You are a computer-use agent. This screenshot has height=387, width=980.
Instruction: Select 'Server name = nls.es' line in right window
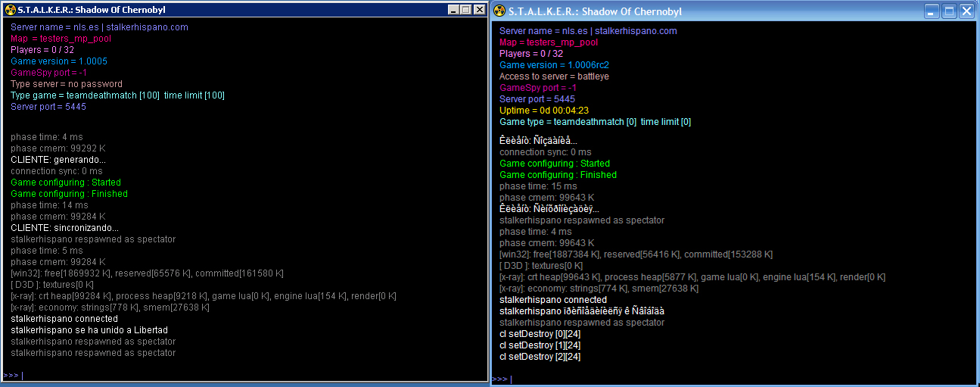coord(588,31)
